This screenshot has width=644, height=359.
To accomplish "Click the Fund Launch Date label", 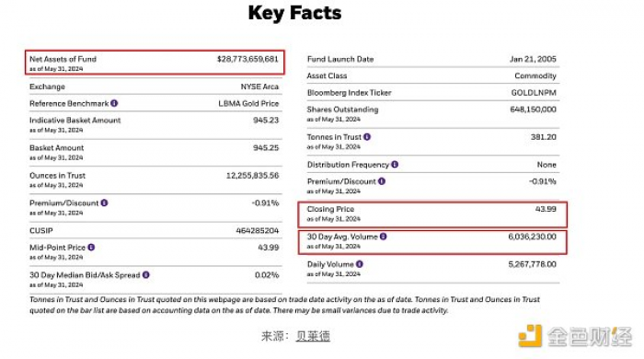I will pos(340,59).
